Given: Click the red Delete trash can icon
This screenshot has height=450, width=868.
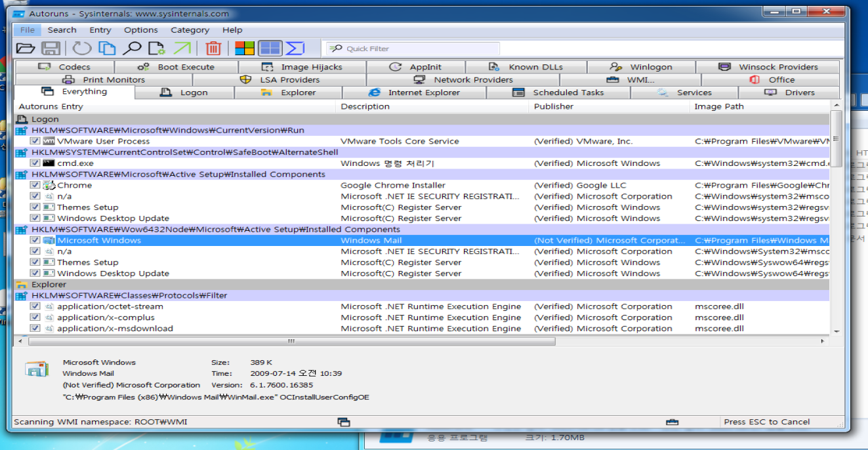Looking at the screenshot, I should click(x=213, y=48).
